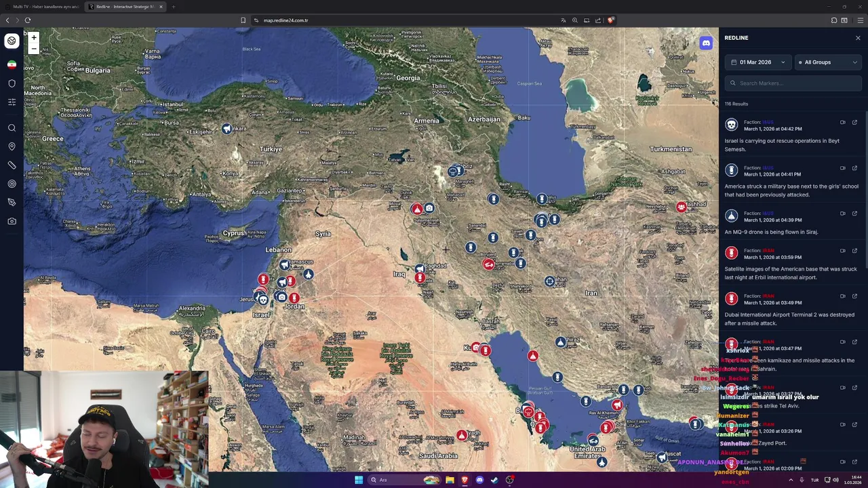868x488 pixels.
Task: Click video icon for girls' school strike entry
Action: click(843, 168)
